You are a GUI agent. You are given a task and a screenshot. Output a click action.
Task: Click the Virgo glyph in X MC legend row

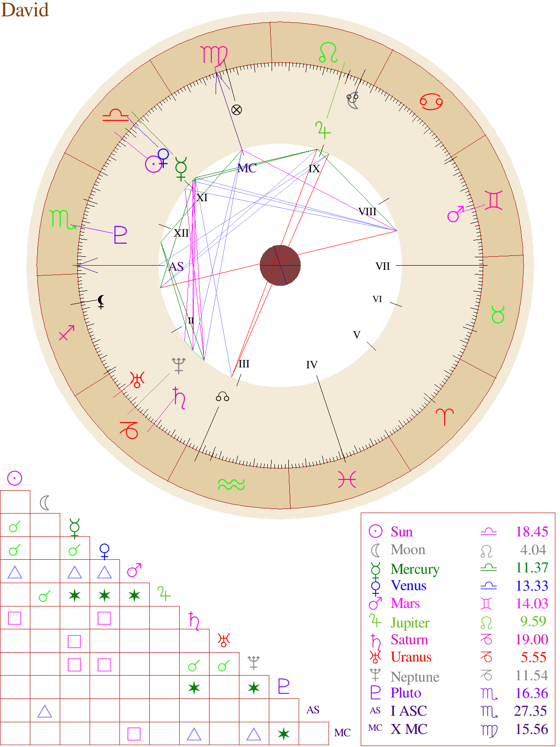pyautogui.click(x=489, y=731)
